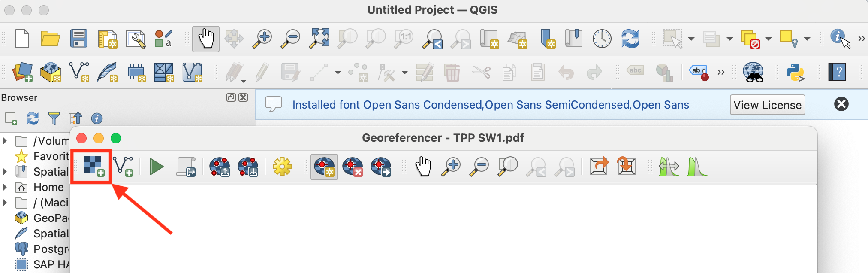Screen dimensions: 868x273
Task: Open Temporal Controller clock icon
Action: [602, 39]
